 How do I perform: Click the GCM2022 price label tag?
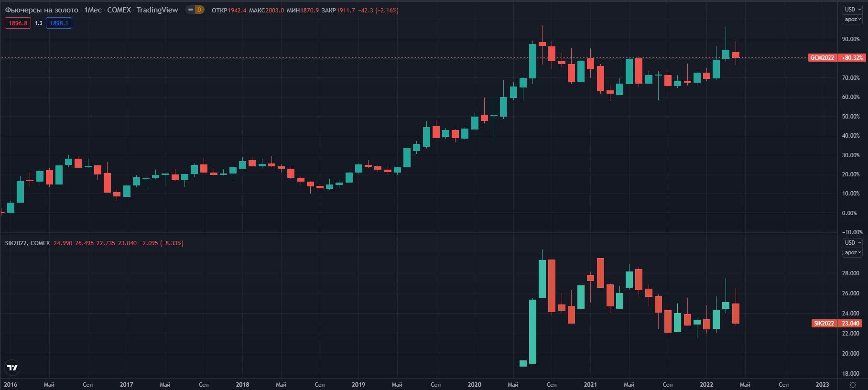tap(822, 57)
